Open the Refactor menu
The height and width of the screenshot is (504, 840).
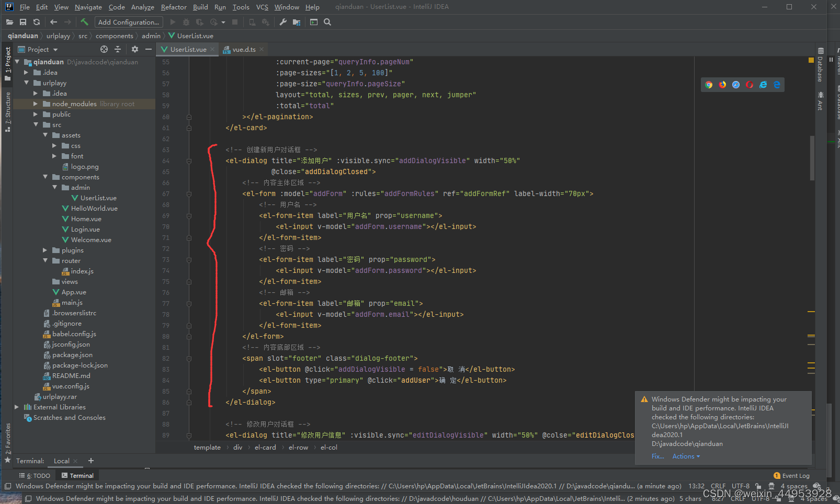[174, 7]
